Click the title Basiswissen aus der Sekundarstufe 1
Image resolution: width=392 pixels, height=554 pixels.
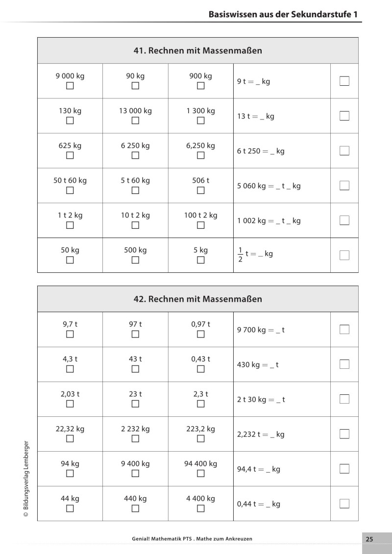pos(285,15)
